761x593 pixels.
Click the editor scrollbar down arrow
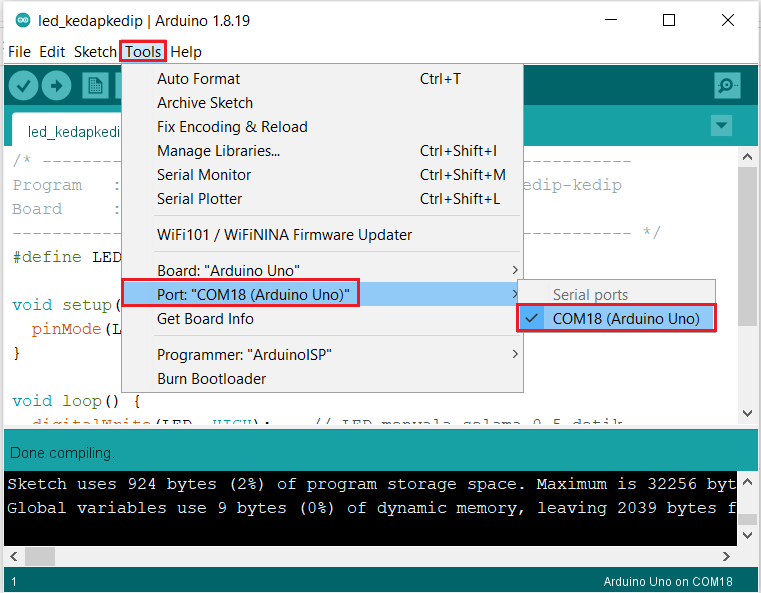click(x=747, y=413)
